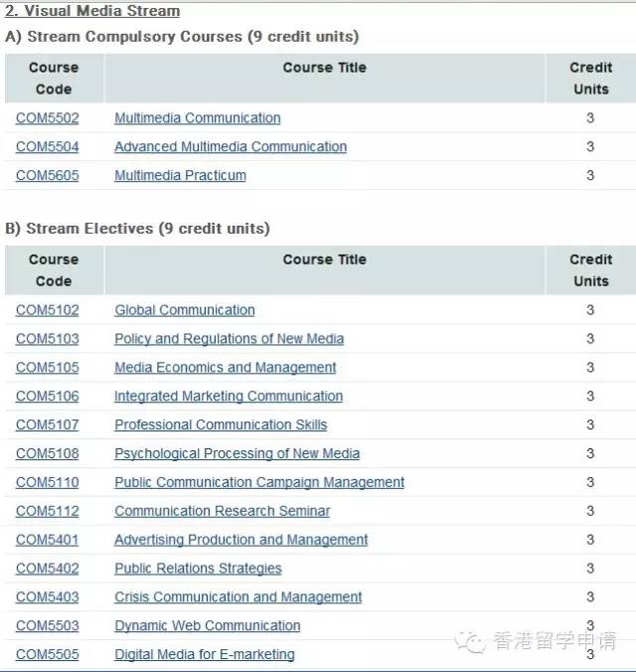Screen dimensions: 636x672
Task: Click the Visual Media Stream heading
Action: tap(92, 11)
